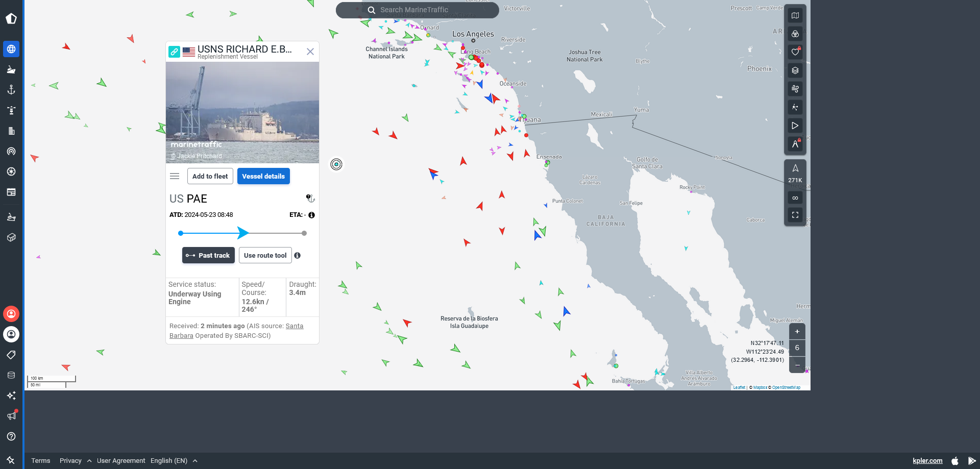Open the OpenStreetMap attribution link
Image resolution: width=980 pixels, height=469 pixels.
(x=786, y=387)
